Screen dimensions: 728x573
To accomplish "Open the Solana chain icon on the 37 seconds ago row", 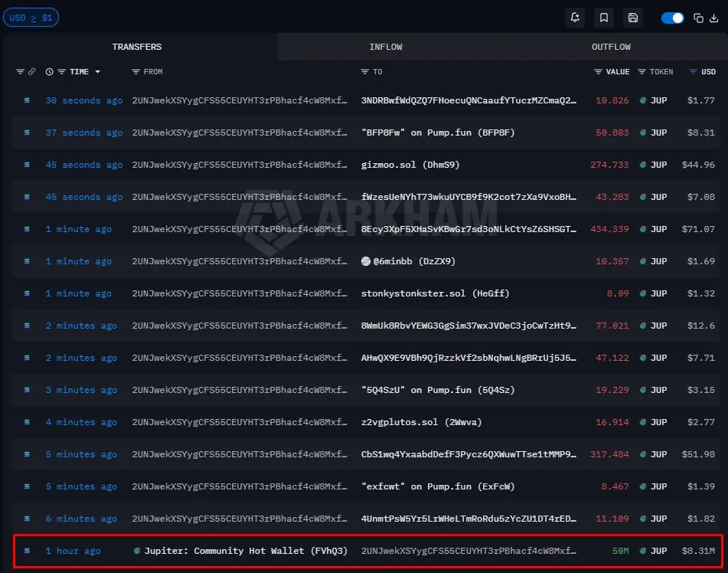I will pyautogui.click(x=27, y=133).
